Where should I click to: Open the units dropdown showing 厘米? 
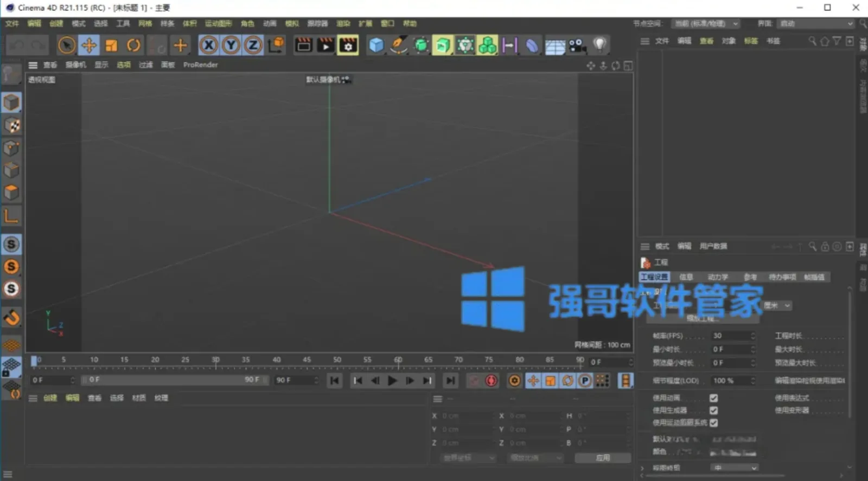click(x=777, y=305)
